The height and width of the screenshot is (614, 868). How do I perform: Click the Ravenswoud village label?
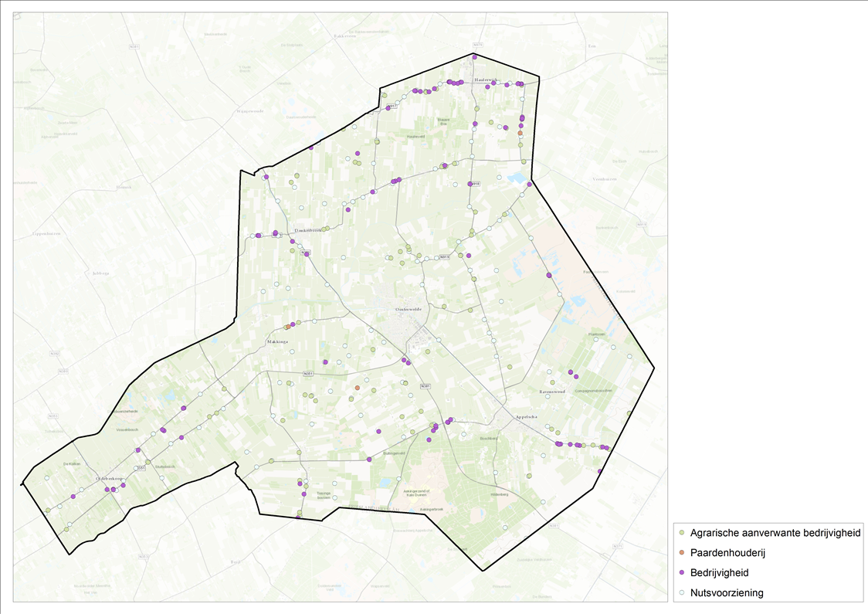coord(552,392)
